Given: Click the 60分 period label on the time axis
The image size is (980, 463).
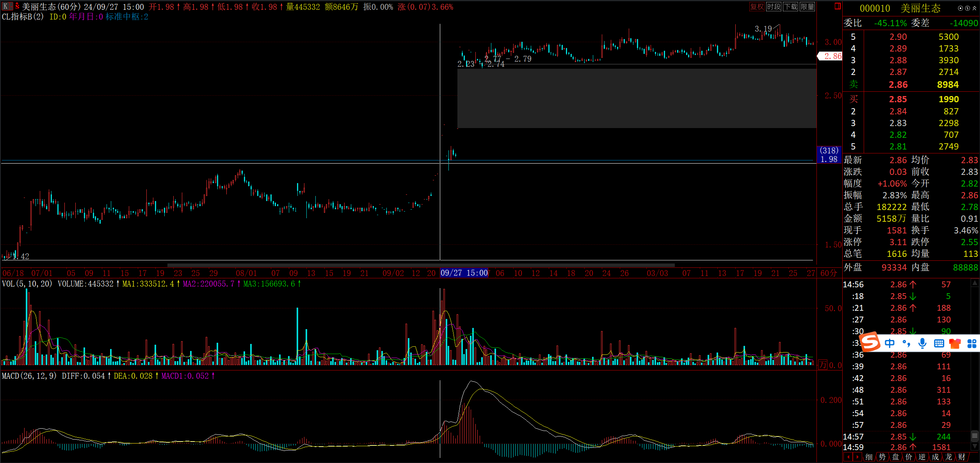Looking at the screenshot, I should coord(829,273).
